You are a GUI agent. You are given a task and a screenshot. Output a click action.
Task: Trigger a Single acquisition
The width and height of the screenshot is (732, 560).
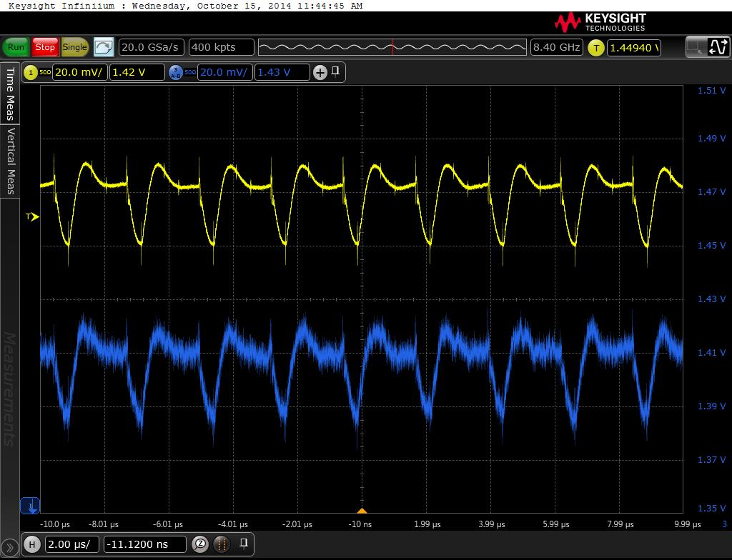point(74,47)
